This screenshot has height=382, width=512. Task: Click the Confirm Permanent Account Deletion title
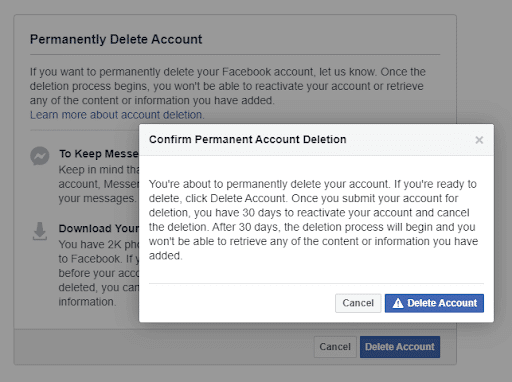point(247,139)
